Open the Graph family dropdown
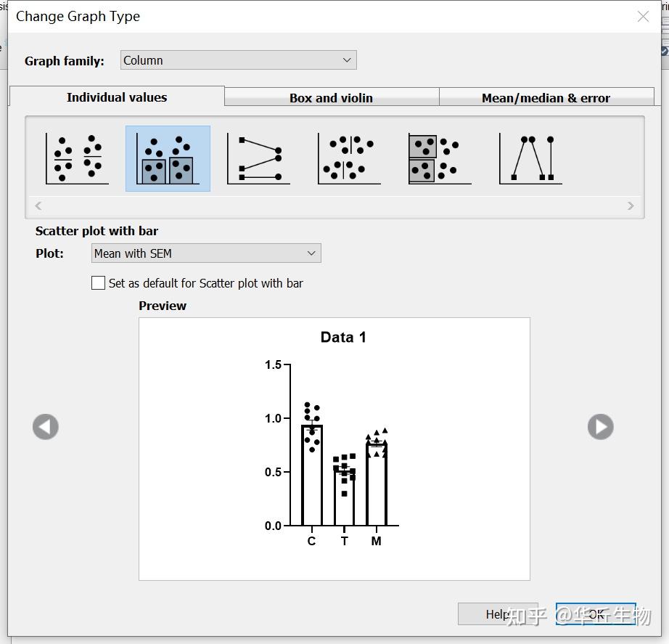The height and width of the screenshot is (644, 669). pyautogui.click(x=239, y=60)
